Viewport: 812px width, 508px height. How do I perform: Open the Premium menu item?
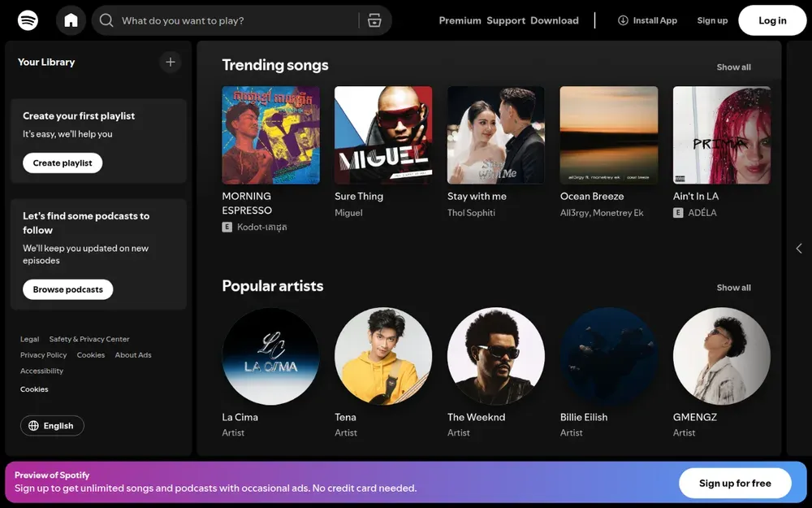pyautogui.click(x=460, y=21)
